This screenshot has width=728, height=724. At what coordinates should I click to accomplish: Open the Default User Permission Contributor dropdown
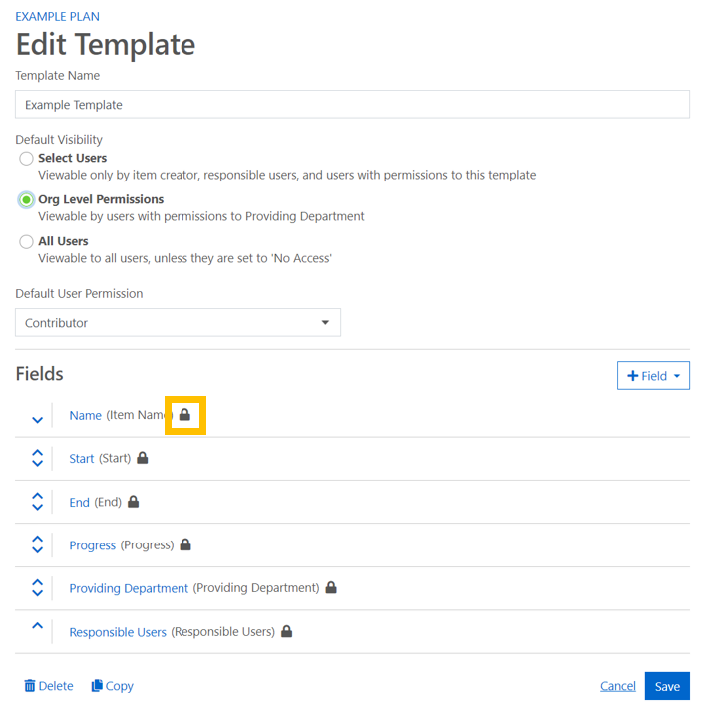(178, 323)
